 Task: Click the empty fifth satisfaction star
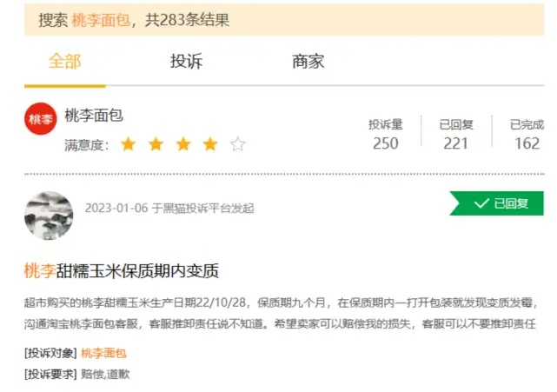(x=237, y=144)
